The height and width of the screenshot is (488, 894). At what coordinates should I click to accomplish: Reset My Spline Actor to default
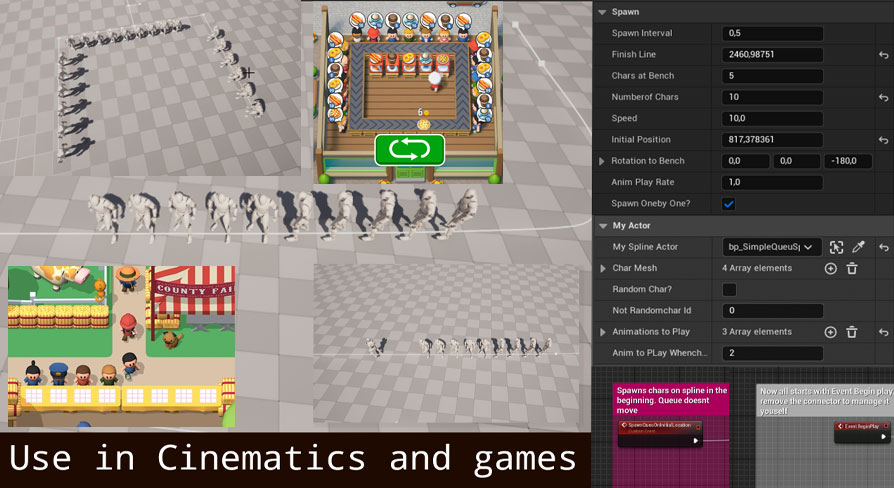click(x=883, y=247)
